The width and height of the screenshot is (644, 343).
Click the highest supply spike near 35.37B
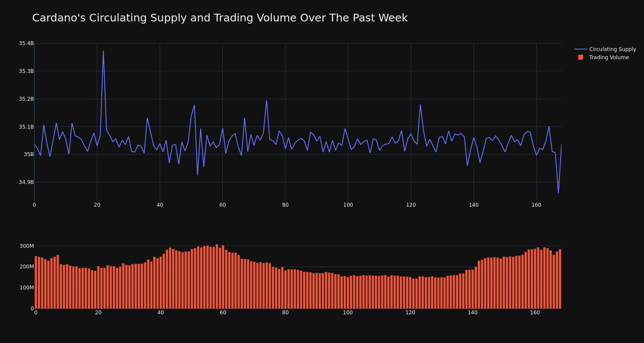[x=103, y=51]
